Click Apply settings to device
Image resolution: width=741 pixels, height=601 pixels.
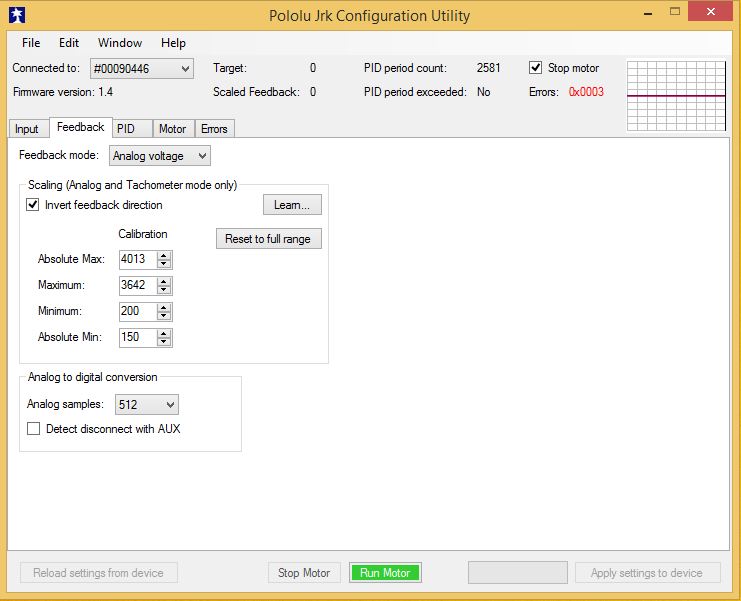(x=647, y=573)
